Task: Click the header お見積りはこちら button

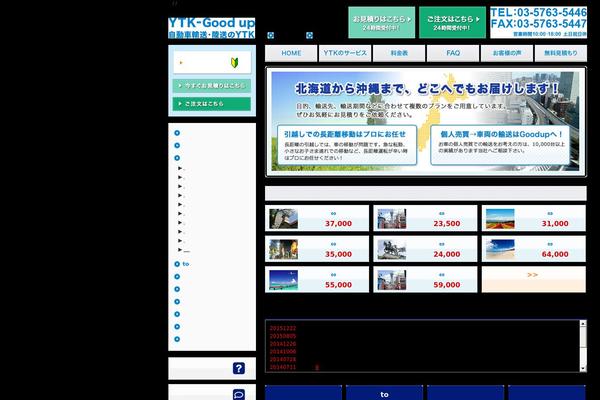Action: click(382, 23)
